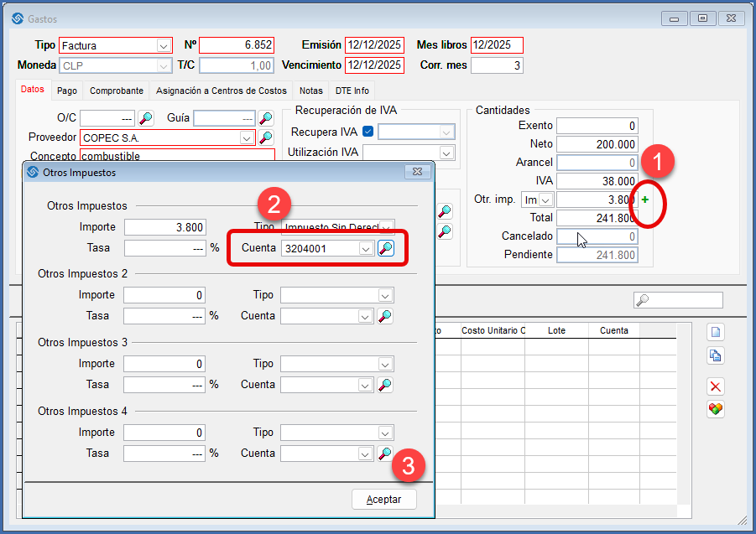Click Tasa field in Otros Impuestos 3

coord(164,385)
